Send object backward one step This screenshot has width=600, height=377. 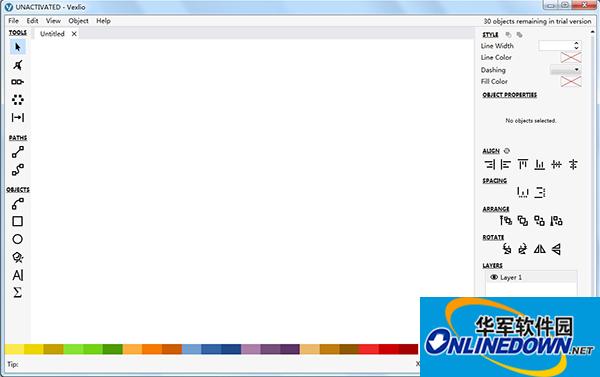click(x=540, y=220)
